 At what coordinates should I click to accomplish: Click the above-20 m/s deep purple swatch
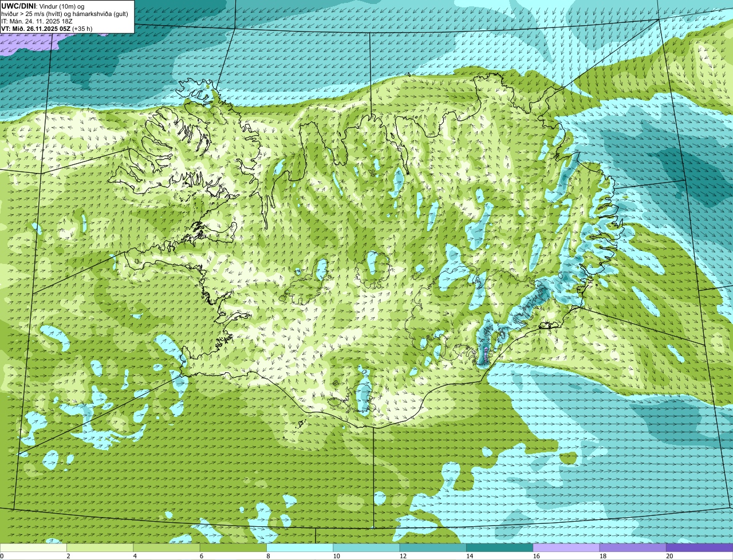tap(699, 547)
